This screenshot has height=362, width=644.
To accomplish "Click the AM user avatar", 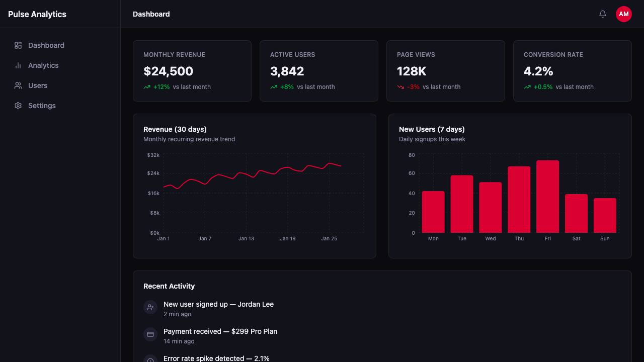I will pyautogui.click(x=624, y=14).
